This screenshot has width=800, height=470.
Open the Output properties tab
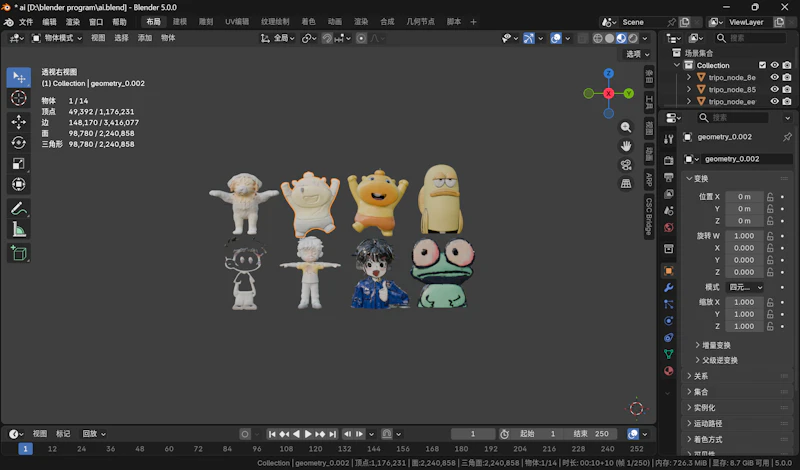pos(668,177)
